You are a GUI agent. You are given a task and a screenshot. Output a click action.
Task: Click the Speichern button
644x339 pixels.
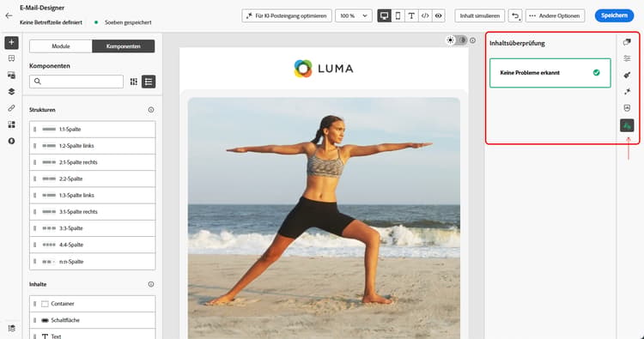click(x=614, y=15)
